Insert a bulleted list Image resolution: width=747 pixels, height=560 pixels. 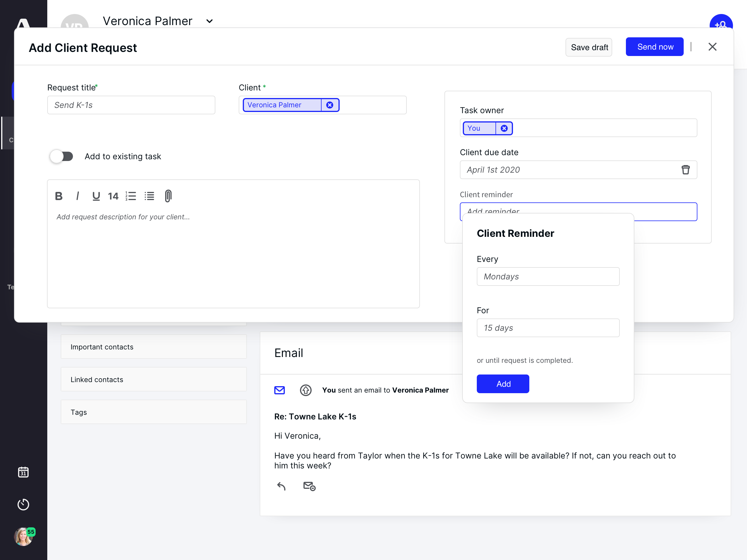tap(149, 196)
